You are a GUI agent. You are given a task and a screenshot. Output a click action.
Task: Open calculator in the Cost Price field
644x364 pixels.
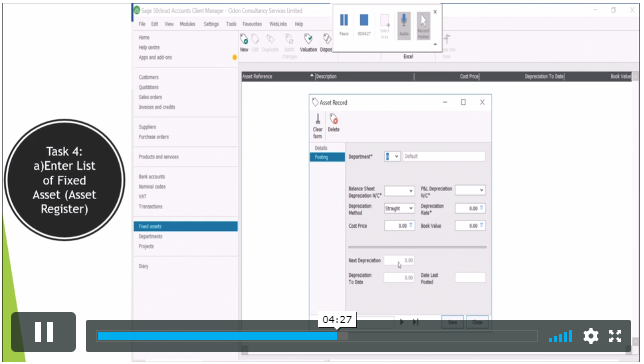411,225
